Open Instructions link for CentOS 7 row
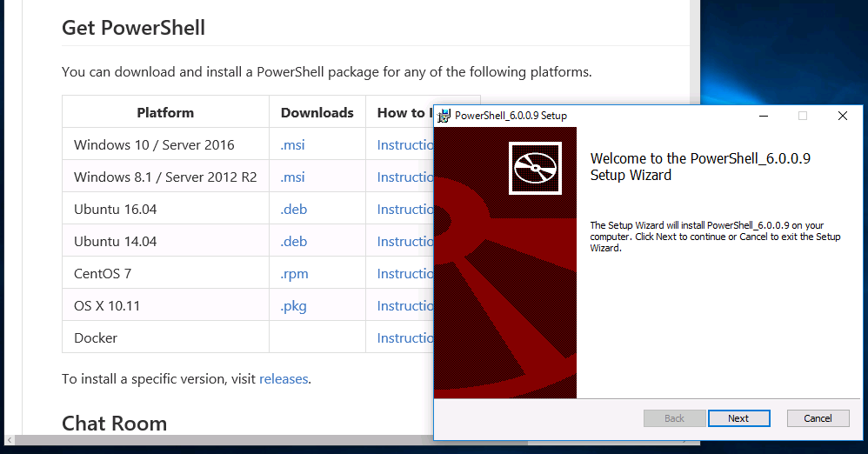The width and height of the screenshot is (868, 454). pyautogui.click(x=405, y=273)
